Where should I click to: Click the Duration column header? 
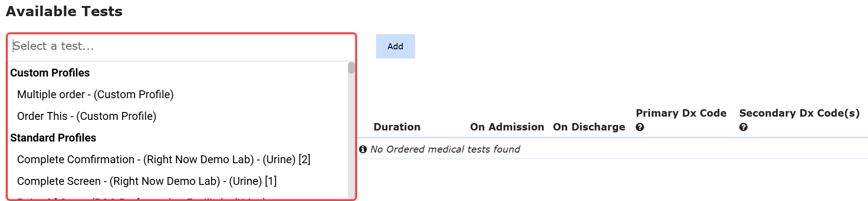click(397, 127)
